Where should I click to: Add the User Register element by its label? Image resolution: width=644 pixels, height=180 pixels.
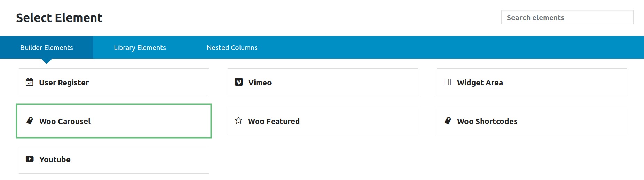pos(64,83)
